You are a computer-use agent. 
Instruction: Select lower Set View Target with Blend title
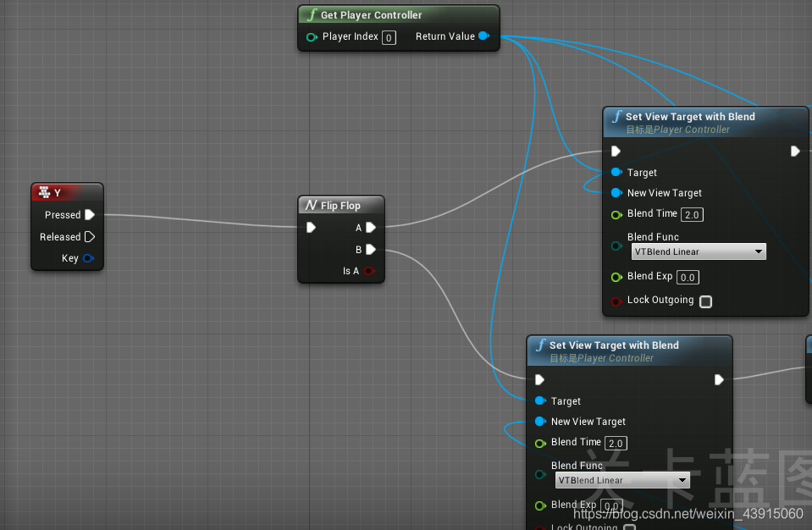[614, 345]
